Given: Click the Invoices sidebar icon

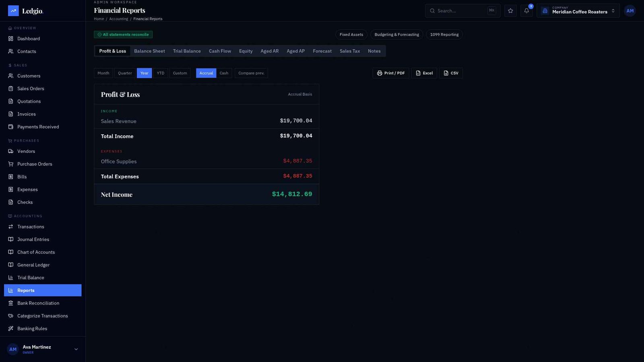Looking at the screenshot, I should [11, 114].
